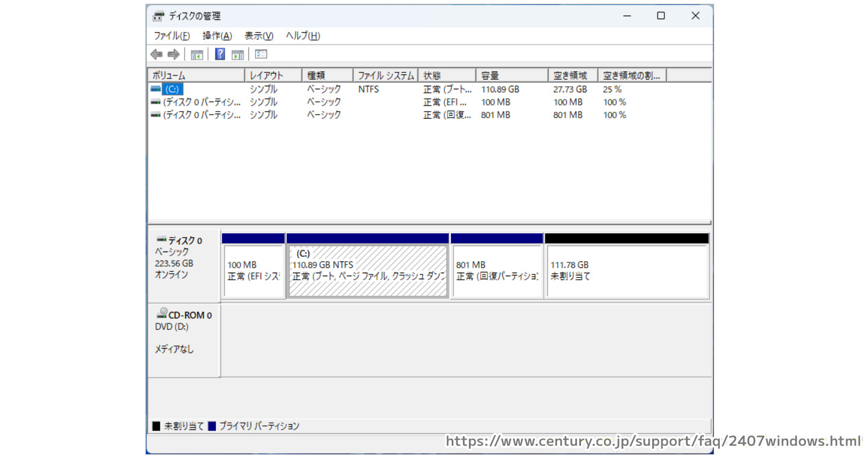Viewport: 868px width, 456px height.
Task: Open Help via blue question mark icon
Action: [x=220, y=55]
